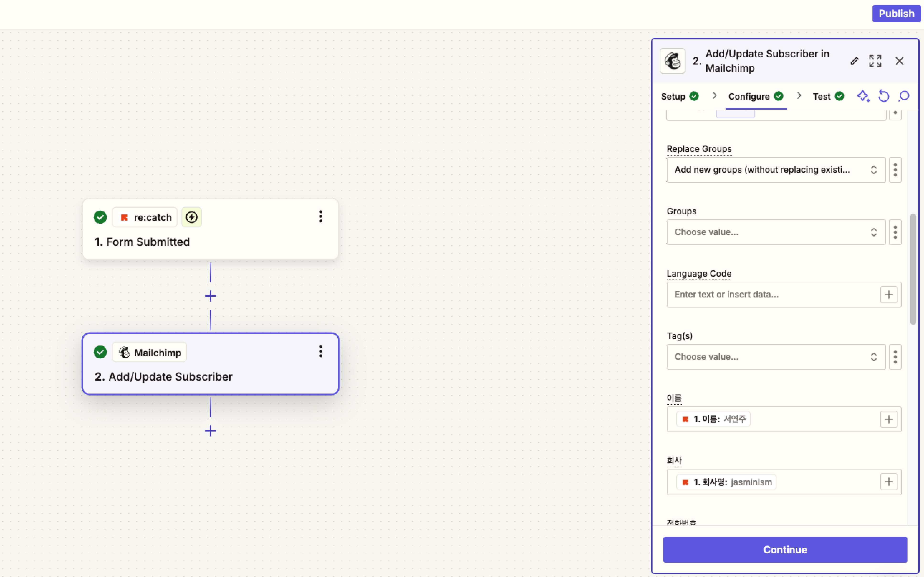924x577 pixels.
Task: Click the Continue button
Action: [x=785, y=550]
